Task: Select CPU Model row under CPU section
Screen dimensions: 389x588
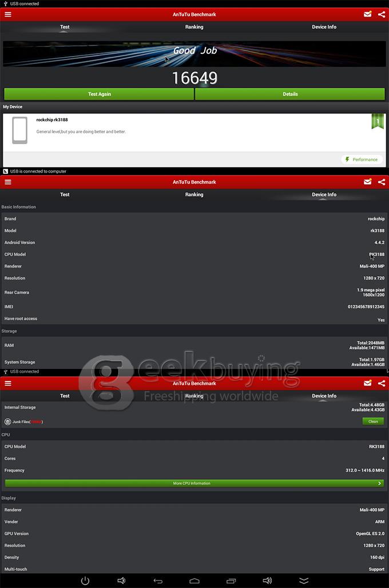Action: click(x=194, y=447)
